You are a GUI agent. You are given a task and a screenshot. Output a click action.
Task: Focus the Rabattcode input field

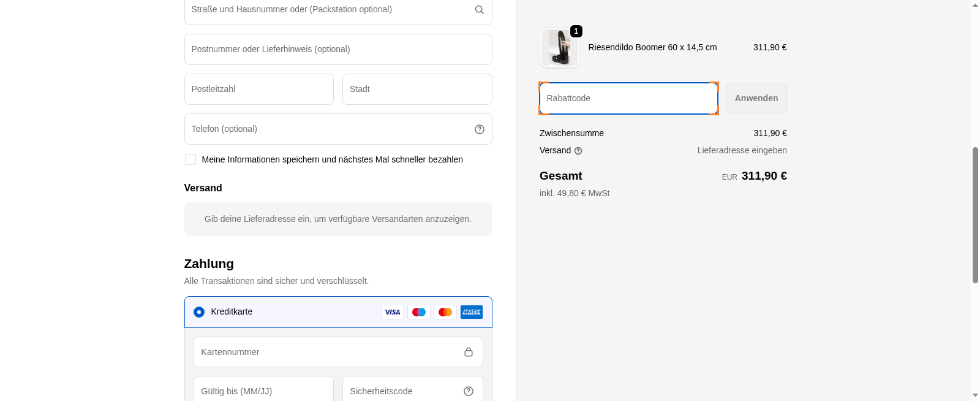point(628,99)
